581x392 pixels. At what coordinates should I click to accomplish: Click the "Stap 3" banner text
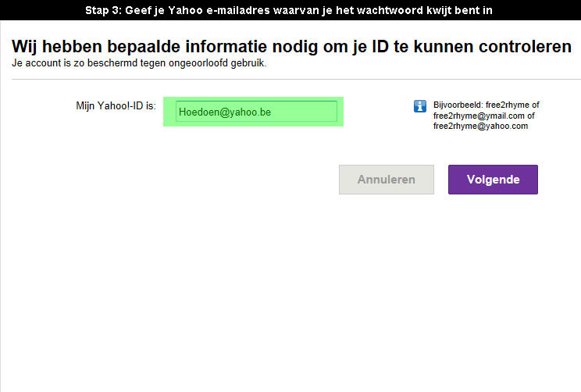click(x=289, y=10)
